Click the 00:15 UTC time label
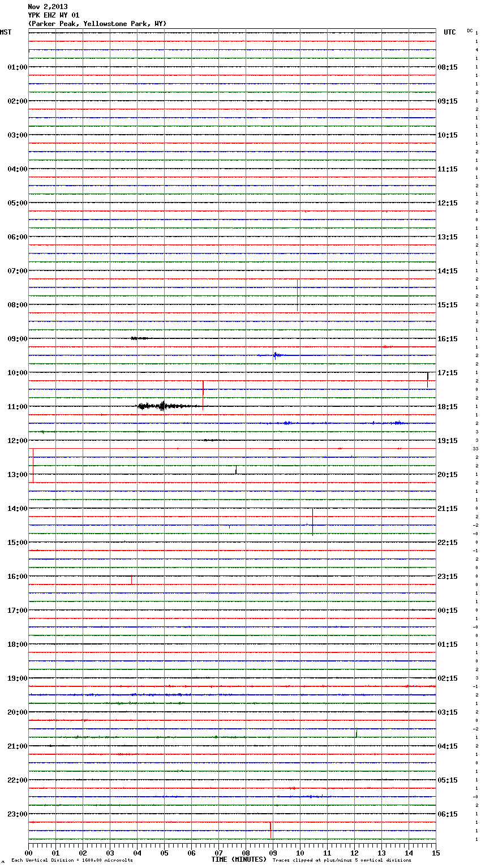The image size is (481, 868). click(x=448, y=611)
